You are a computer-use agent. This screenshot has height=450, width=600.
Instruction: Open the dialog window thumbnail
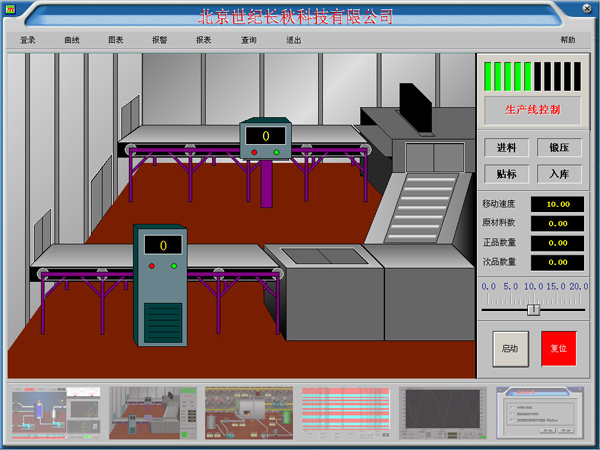[x=537, y=414]
